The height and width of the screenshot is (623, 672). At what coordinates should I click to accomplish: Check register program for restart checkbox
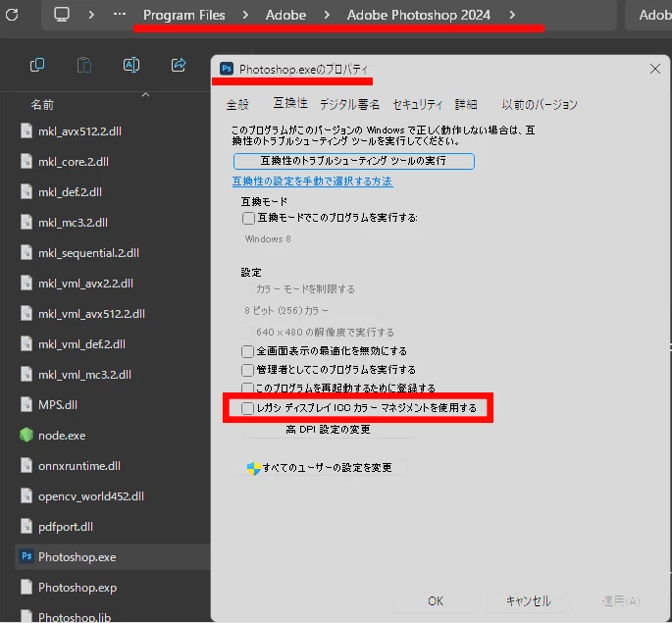pyautogui.click(x=247, y=389)
